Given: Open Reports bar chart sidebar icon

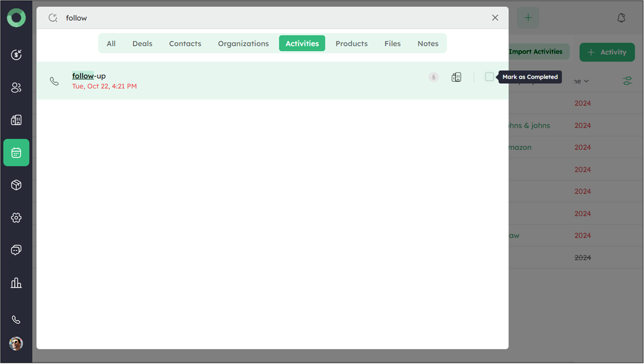Looking at the screenshot, I should (16, 283).
